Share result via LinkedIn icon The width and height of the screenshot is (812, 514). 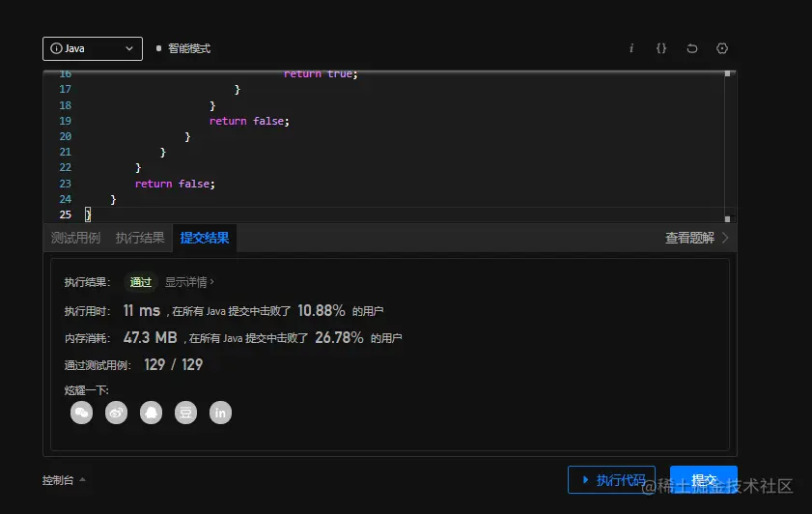[220, 413]
